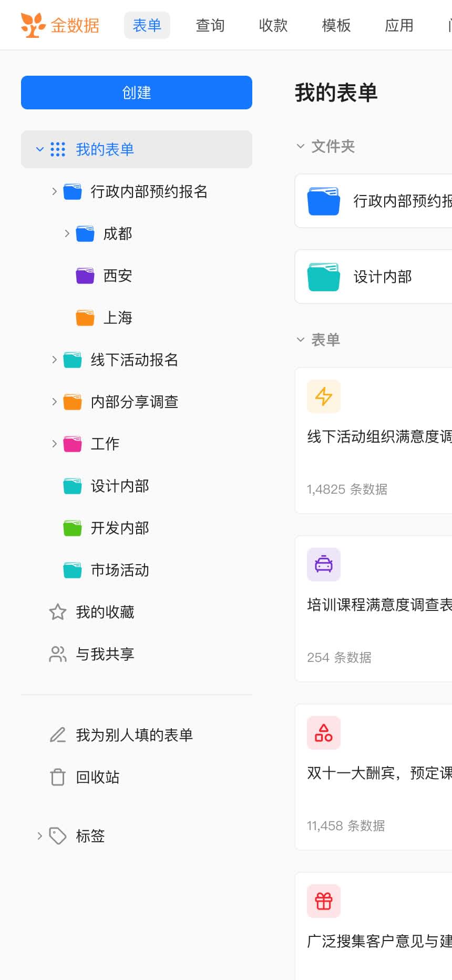
Task: Click the blue 成都 folder icon
Action: [85, 233]
